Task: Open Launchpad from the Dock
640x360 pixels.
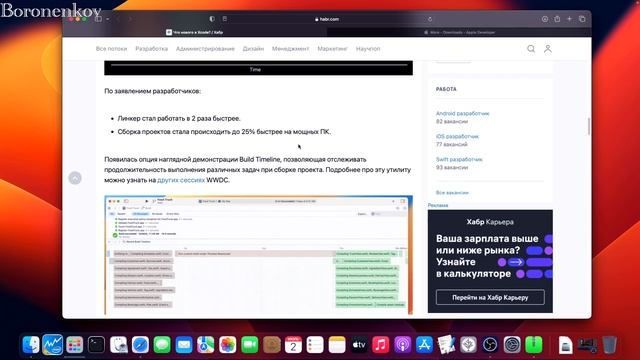Action: (x=75, y=345)
